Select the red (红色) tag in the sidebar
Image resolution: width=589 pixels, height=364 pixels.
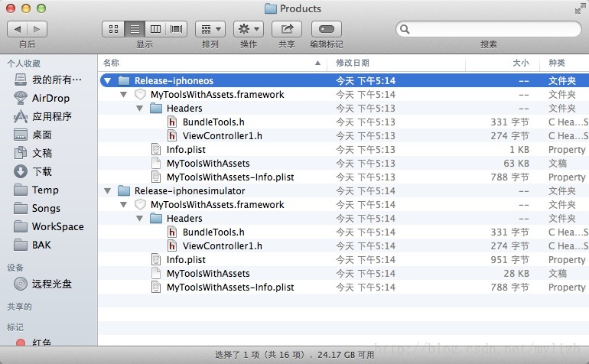tap(34, 342)
